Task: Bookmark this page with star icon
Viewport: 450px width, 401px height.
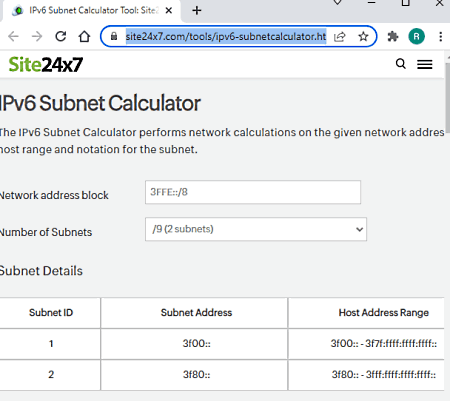Action: point(363,36)
